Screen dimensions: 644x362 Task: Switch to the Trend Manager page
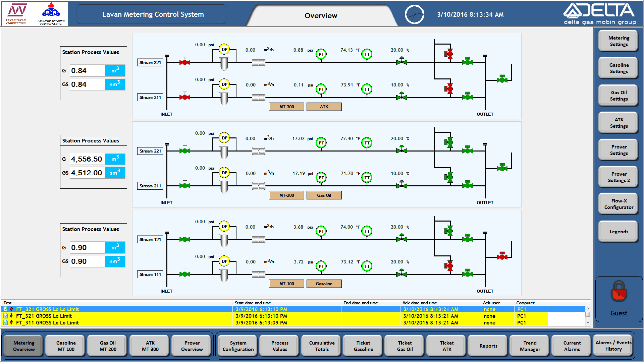[530, 346]
